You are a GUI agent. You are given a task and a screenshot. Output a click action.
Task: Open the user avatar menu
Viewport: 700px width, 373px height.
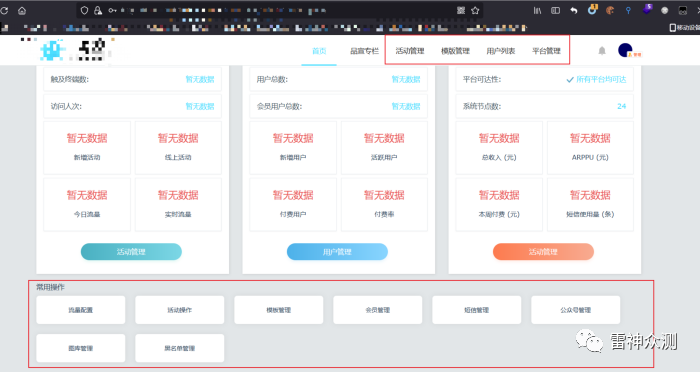[x=626, y=50]
